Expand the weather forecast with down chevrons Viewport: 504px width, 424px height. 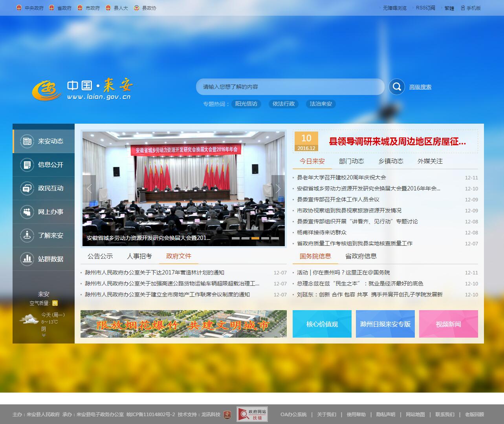(x=44, y=335)
